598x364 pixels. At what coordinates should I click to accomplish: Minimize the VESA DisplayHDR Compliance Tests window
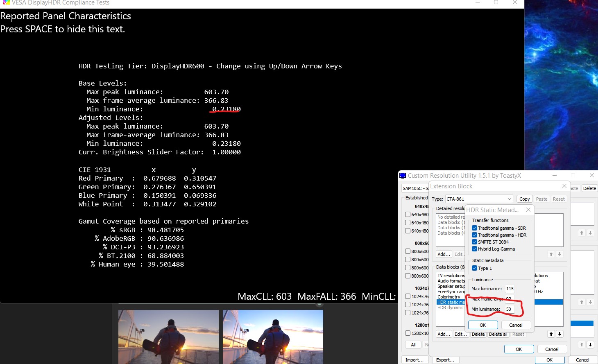(478, 2)
